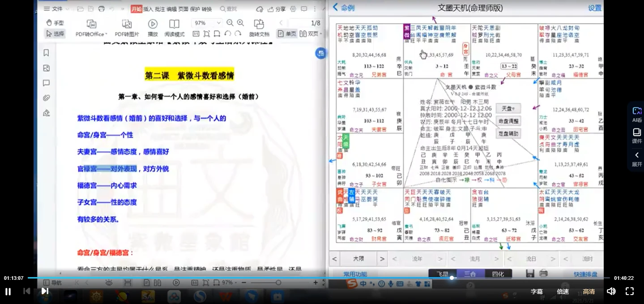Screen dimensions: 644x304
Task: Start slideshow with the 播放 icon
Action: click(x=152, y=24)
